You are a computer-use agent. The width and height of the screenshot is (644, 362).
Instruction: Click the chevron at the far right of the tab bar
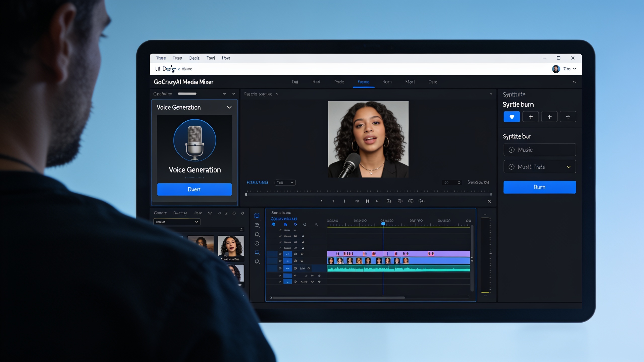[x=575, y=82]
